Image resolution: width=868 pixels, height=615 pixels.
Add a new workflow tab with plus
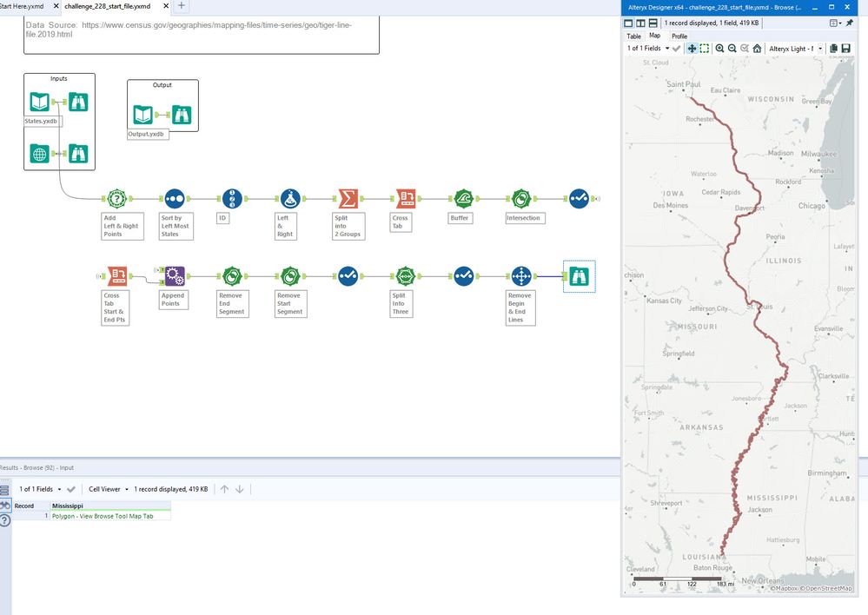(181, 6)
